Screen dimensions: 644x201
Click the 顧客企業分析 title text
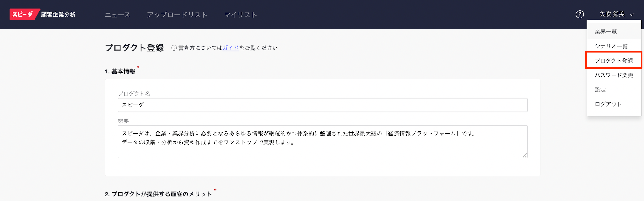tap(58, 14)
